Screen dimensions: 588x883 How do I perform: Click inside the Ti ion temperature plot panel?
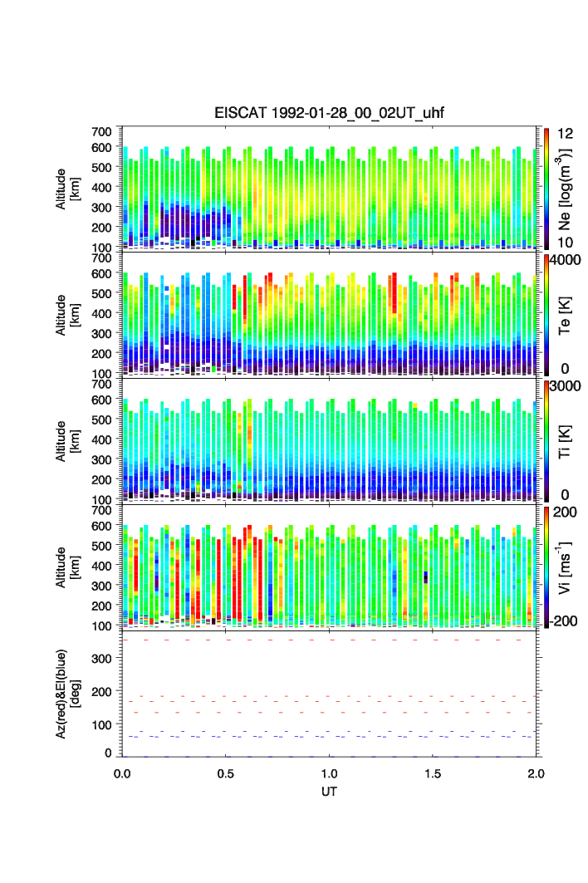coord(330,440)
